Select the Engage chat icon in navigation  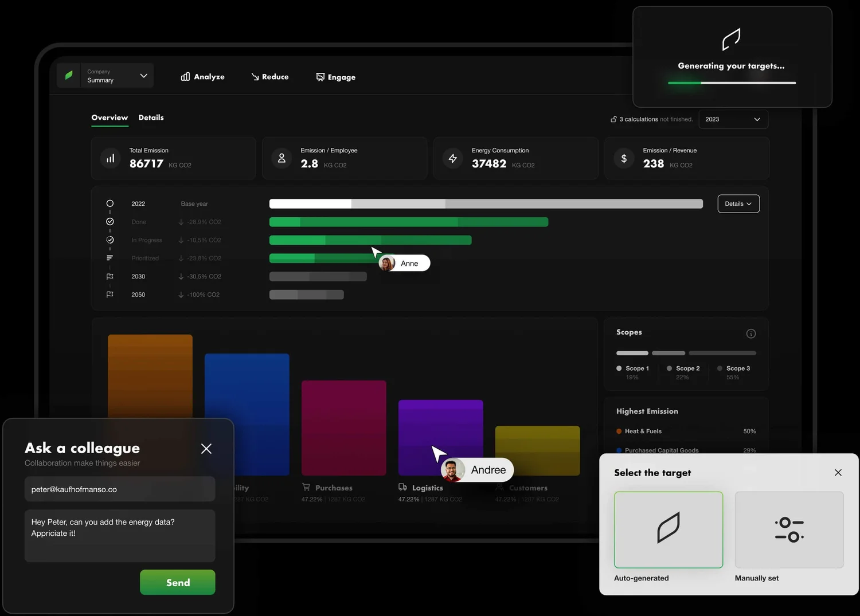[x=320, y=76]
